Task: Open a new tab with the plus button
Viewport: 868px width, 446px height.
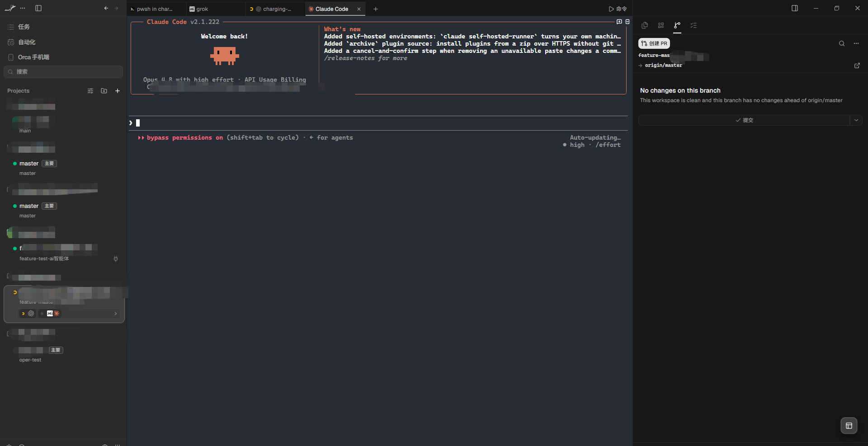Action: tap(375, 9)
